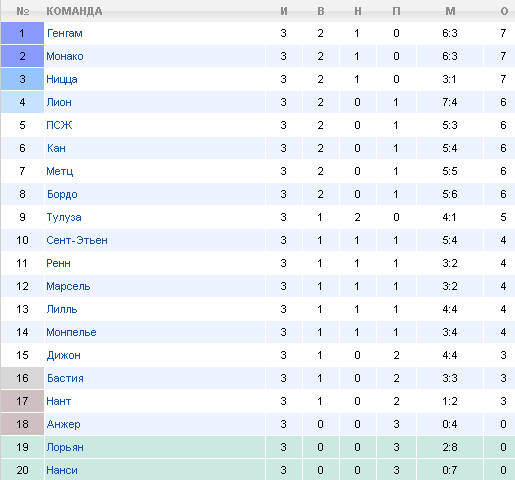Select the Тулуза team link

[x=64, y=217]
